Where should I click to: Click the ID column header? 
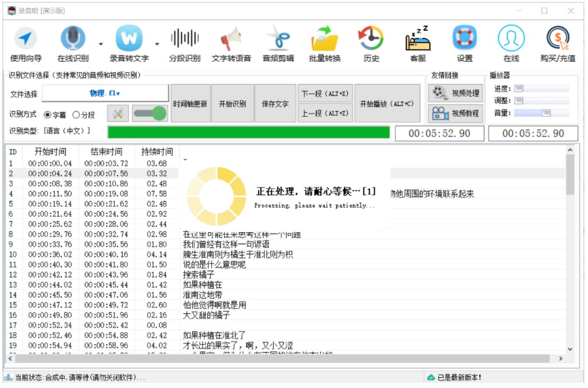14,152
